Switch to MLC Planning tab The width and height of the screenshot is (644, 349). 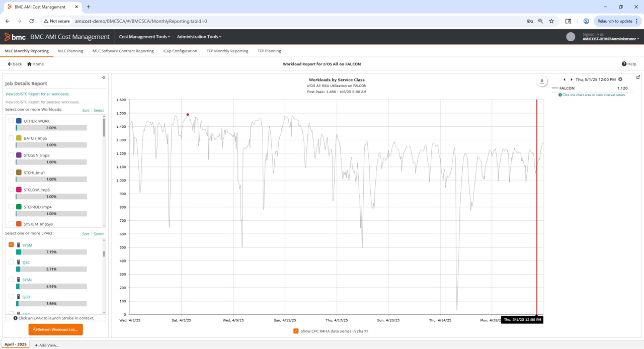[x=70, y=51]
